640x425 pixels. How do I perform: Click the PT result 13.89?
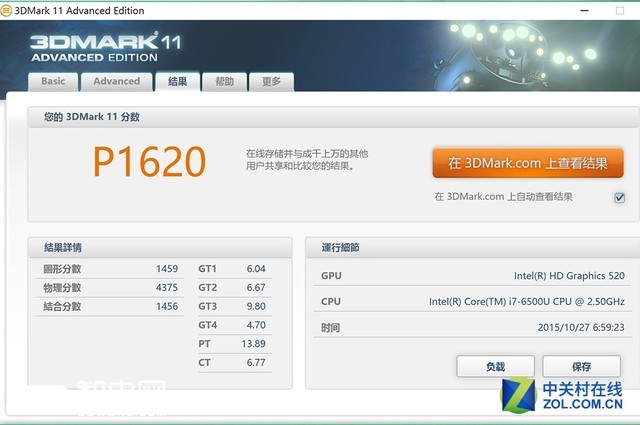(253, 344)
